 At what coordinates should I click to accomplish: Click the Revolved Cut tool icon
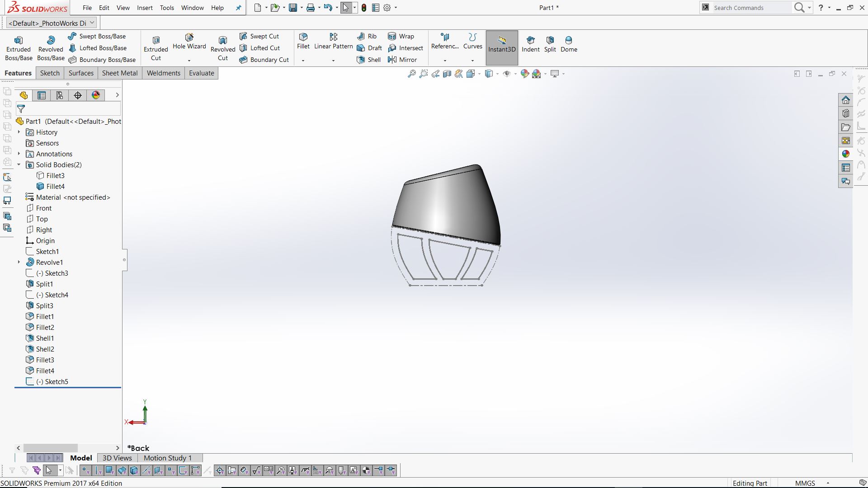coord(222,41)
